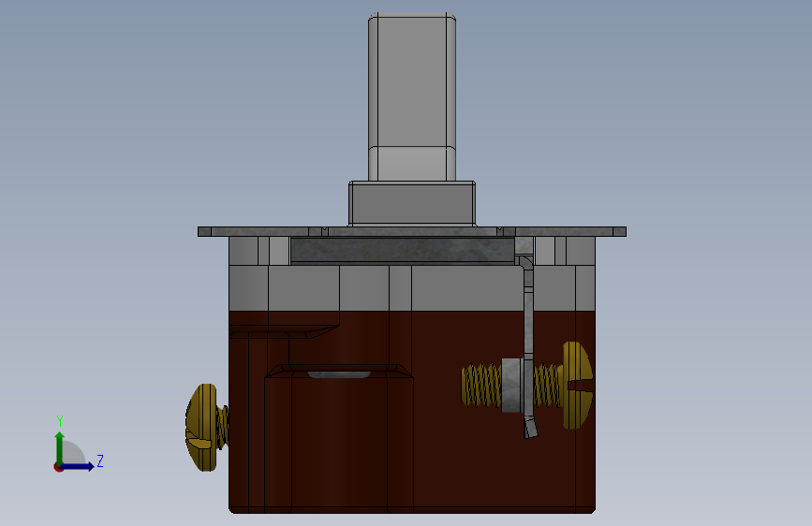Image resolution: width=812 pixels, height=526 pixels.
Task: Click the green Y axis arrow of the triad
Action: [60, 446]
